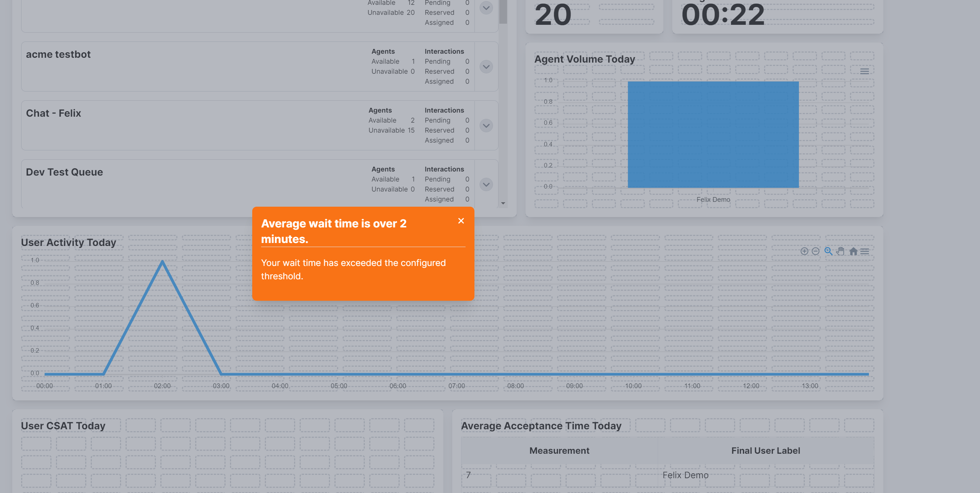The width and height of the screenshot is (980, 493).
Task: Select the pan hand tool on User Activity chart
Action: (x=840, y=251)
